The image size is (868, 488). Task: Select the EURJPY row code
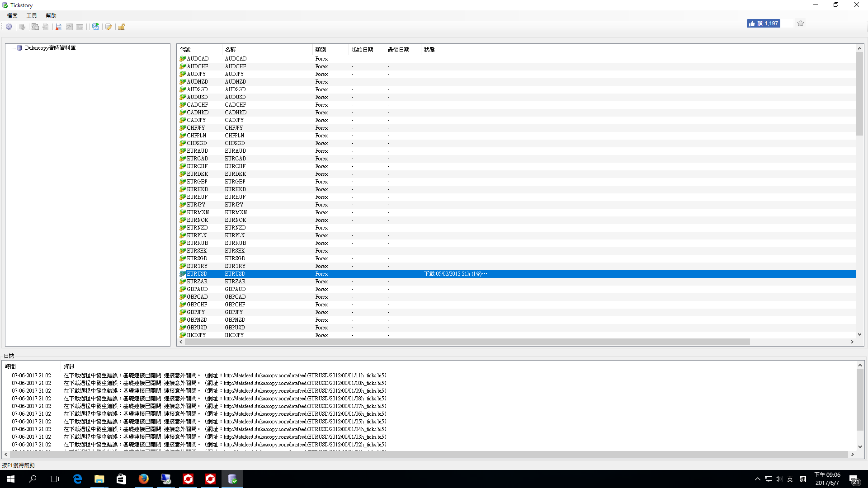196,205
